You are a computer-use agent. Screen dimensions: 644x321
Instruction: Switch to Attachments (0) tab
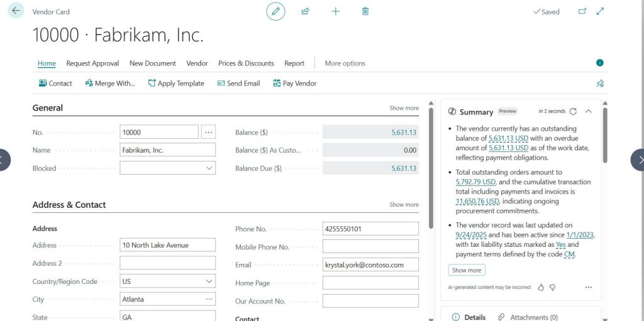click(x=528, y=317)
